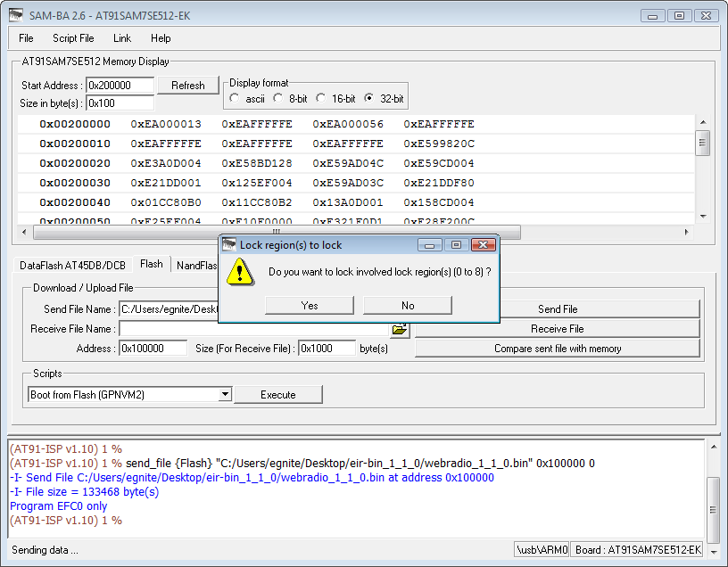The width and height of the screenshot is (728, 567).
Task: Open the File menu
Action: (x=26, y=38)
